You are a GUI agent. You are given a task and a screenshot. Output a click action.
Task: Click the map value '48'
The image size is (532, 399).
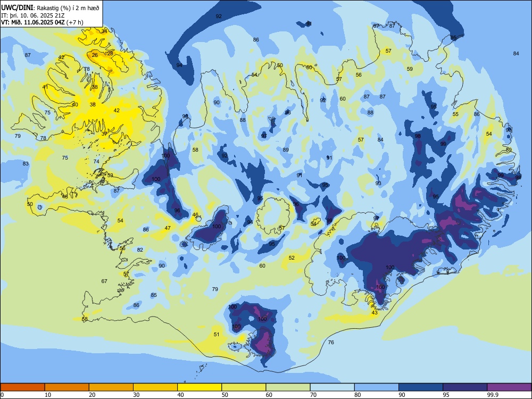(65, 196)
